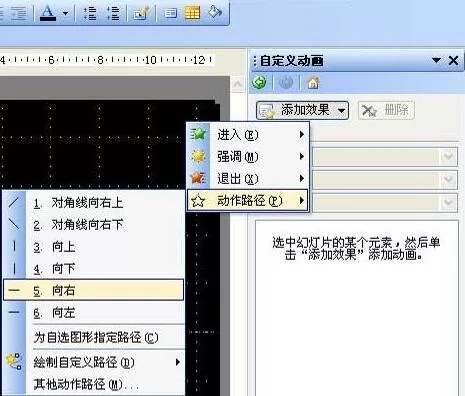Click the orange table grid icon

[x=193, y=13]
